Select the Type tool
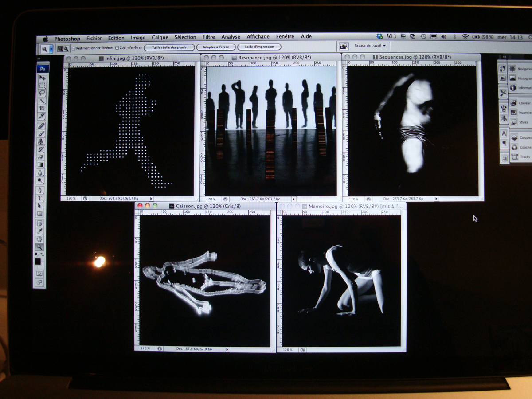The width and height of the screenshot is (532, 399). click(x=40, y=198)
